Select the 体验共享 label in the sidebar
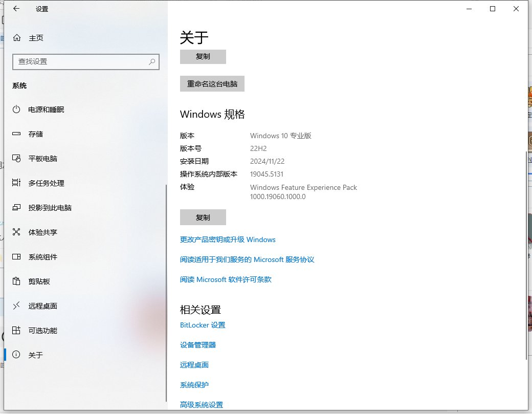 [x=43, y=232]
